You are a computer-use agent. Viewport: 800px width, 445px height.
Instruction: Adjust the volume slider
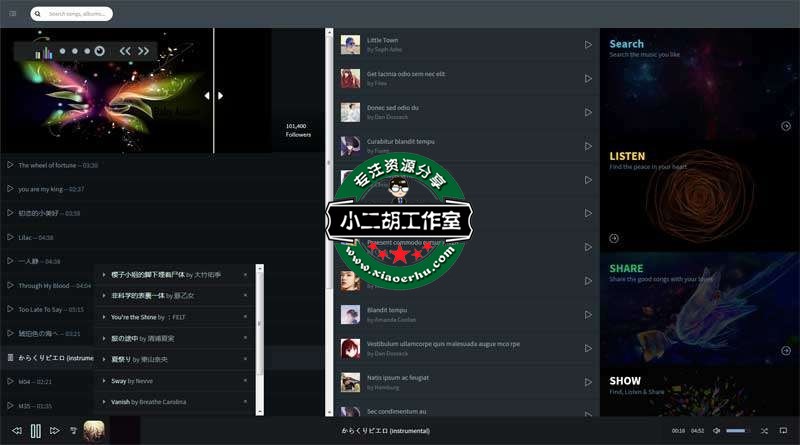[x=738, y=431]
